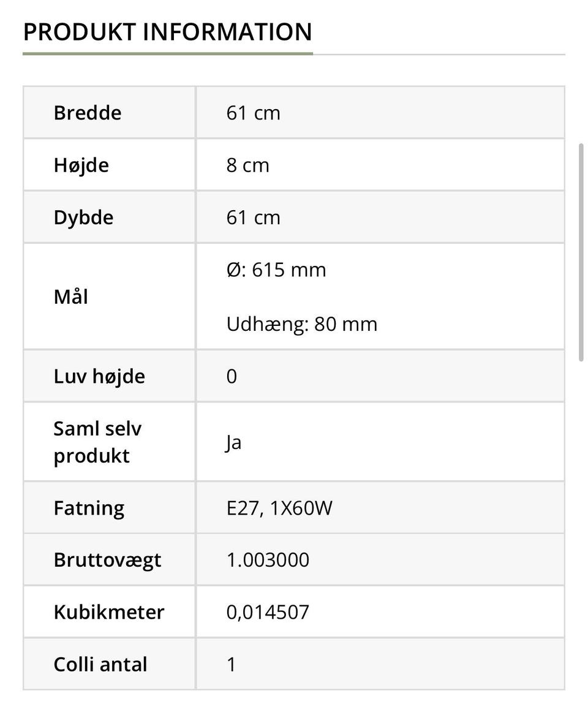This screenshot has height=710, width=588.
Task: Select the Udhæng: 80 mm text
Action: [x=302, y=324]
